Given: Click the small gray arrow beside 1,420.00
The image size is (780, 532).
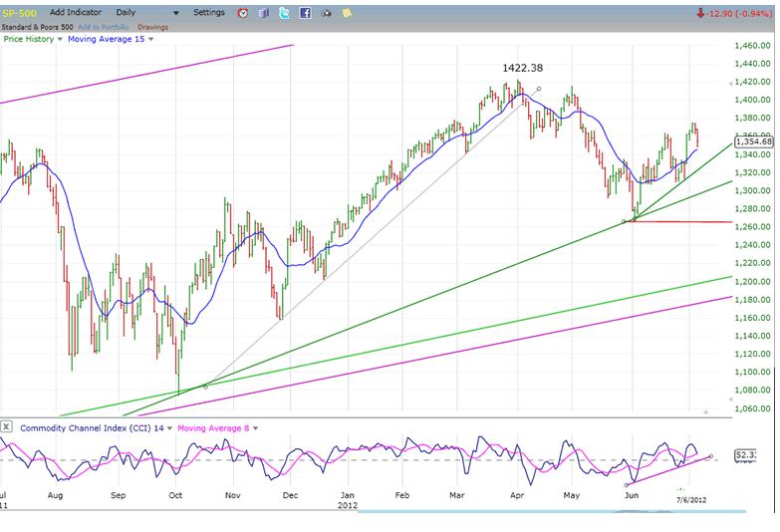Looking at the screenshot, I should (730, 83).
